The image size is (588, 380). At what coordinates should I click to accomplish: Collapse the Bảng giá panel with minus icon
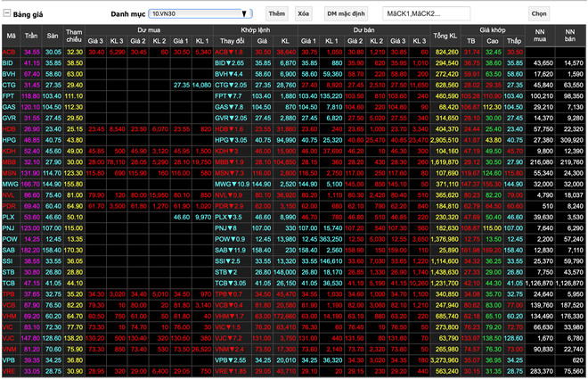pyautogui.click(x=6, y=15)
